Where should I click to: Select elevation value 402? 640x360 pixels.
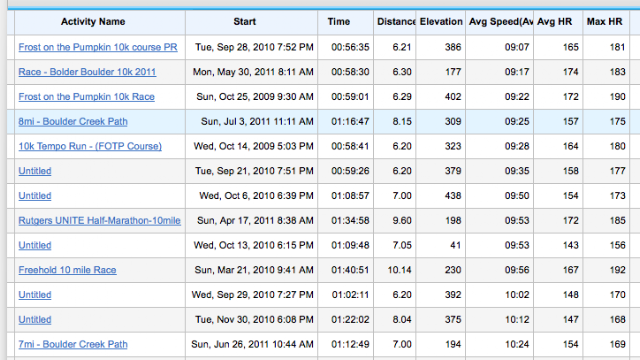tap(453, 97)
